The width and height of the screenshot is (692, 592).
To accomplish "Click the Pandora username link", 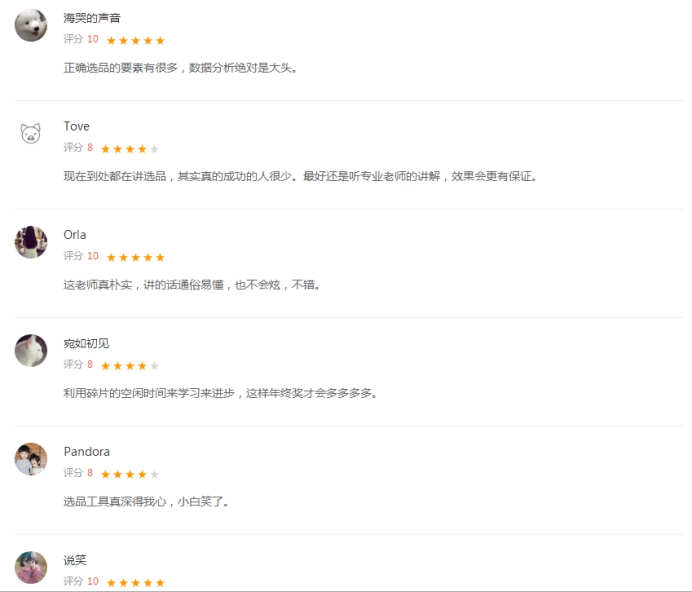I will (x=86, y=452).
